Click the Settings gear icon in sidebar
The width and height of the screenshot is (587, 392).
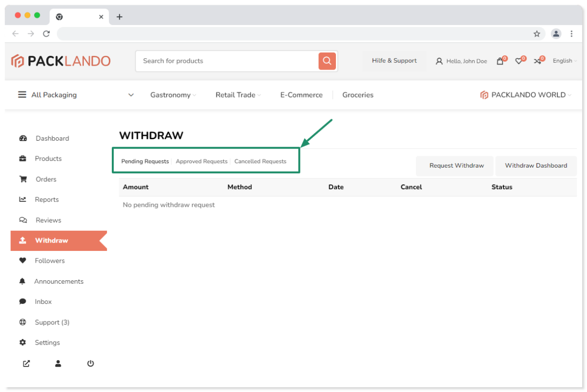pos(23,343)
